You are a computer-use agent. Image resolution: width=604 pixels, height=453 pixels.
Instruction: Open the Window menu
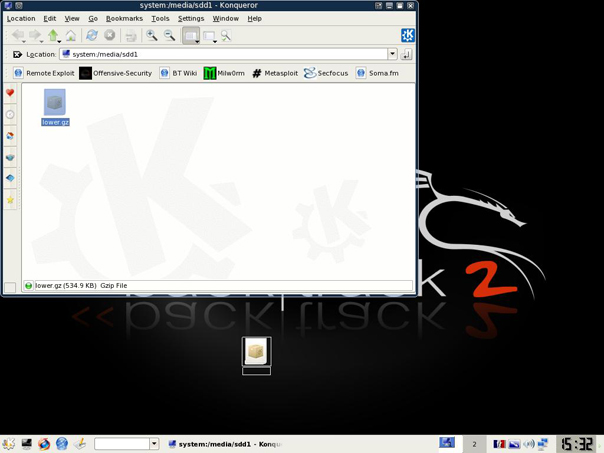(x=225, y=18)
